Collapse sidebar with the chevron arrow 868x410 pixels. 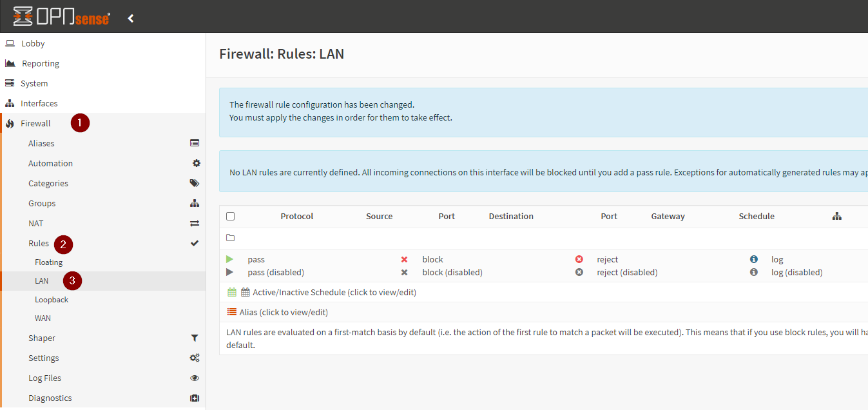(x=131, y=18)
